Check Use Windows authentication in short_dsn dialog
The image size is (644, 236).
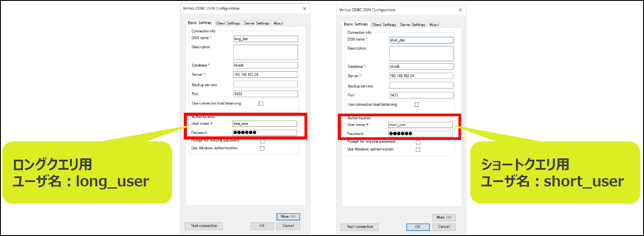click(x=418, y=150)
